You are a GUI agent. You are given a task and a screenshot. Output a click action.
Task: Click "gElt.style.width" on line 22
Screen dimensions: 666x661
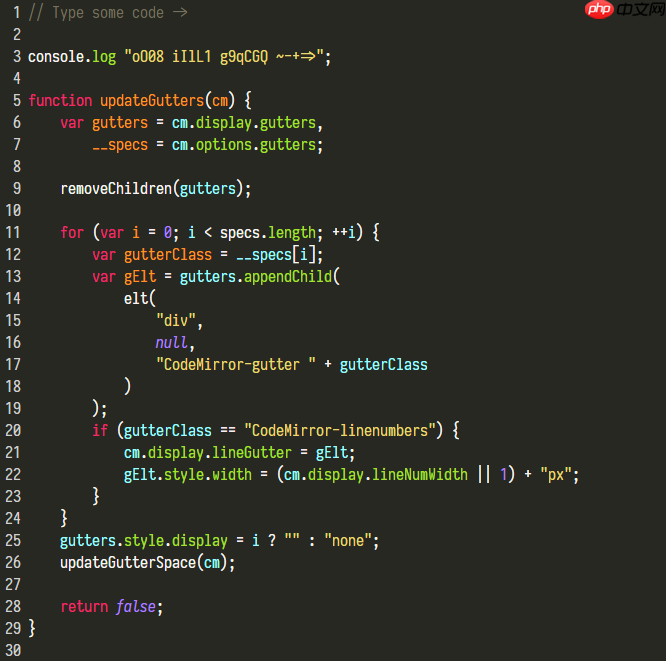click(x=188, y=475)
